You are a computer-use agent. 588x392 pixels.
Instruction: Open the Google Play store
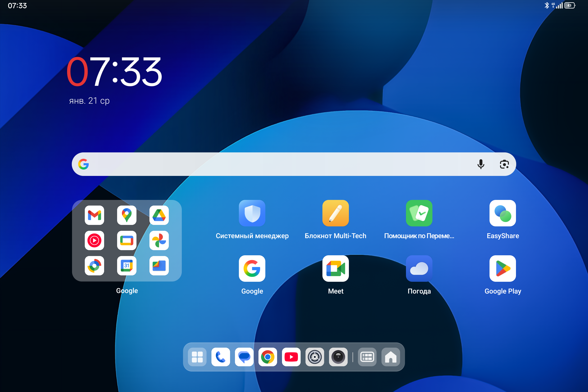point(503,269)
